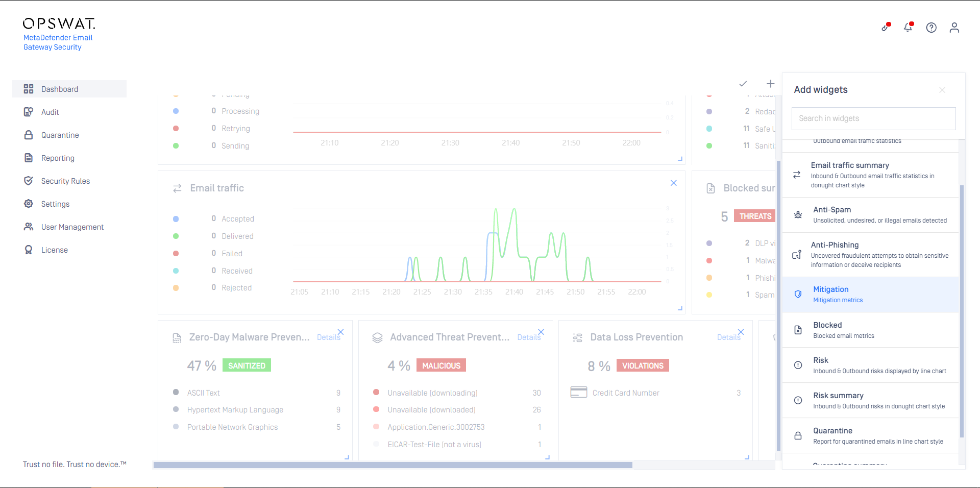Click the Email traffic widget resize handle

tap(680, 308)
